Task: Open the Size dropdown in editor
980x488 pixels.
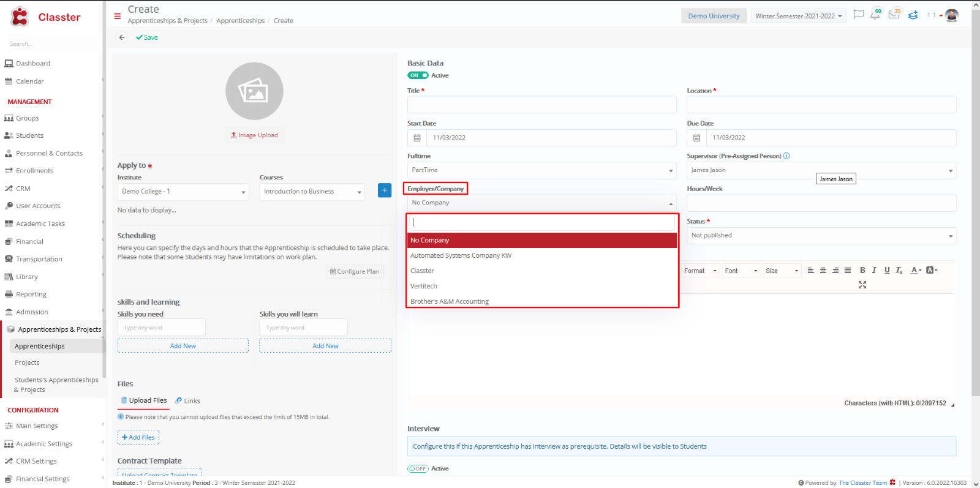Action: point(782,271)
